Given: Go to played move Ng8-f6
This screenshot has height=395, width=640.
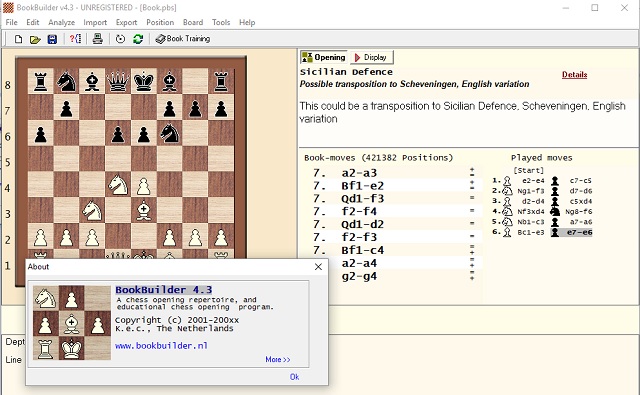Looking at the screenshot, I should 578,211.
